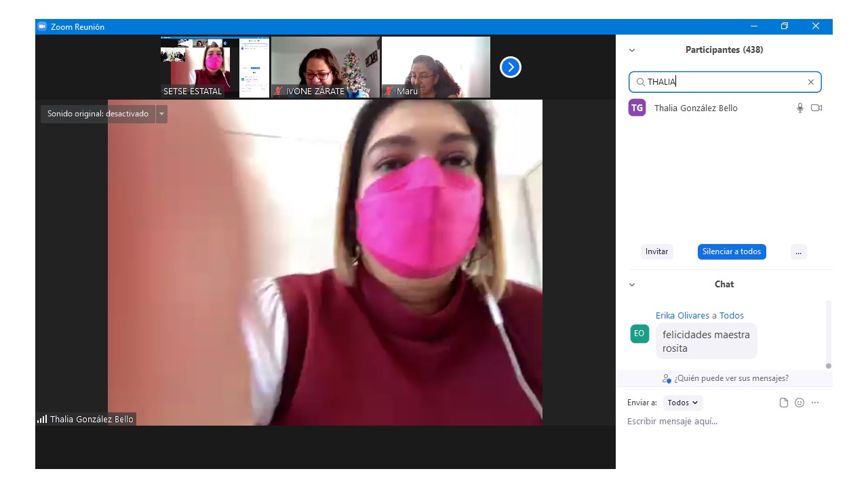
Task: Click the Participantes (438) header
Action: tap(724, 50)
